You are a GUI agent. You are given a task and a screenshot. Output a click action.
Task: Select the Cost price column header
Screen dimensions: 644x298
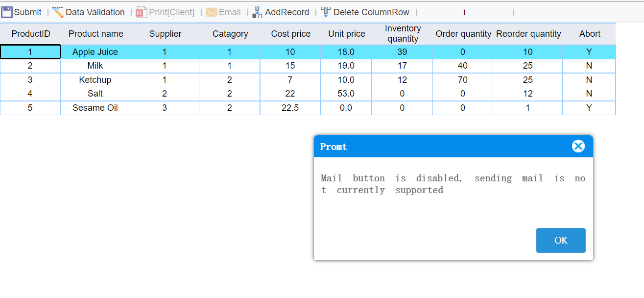coord(290,34)
